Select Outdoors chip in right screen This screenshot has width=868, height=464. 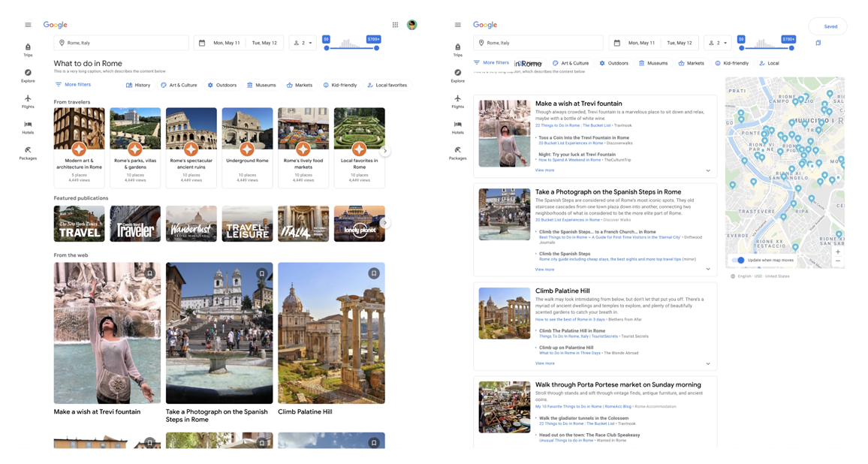[x=613, y=63]
